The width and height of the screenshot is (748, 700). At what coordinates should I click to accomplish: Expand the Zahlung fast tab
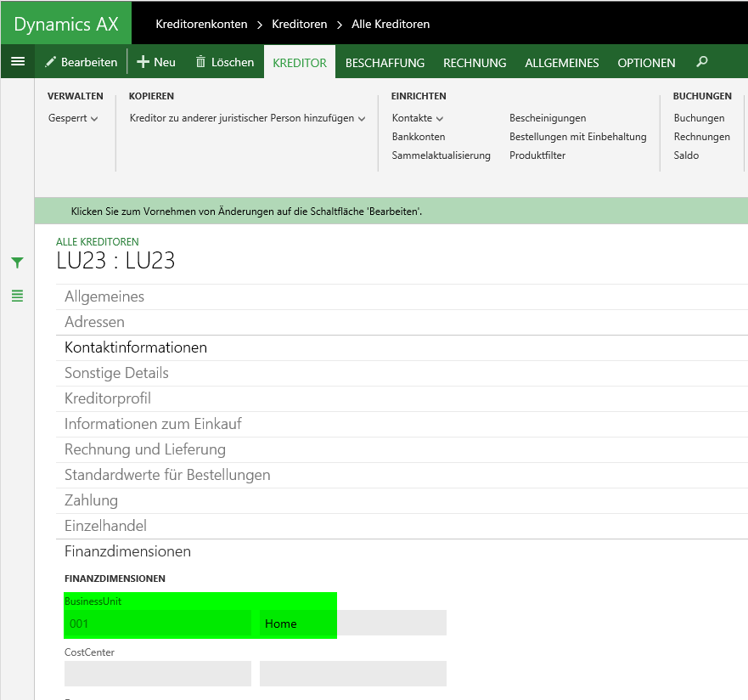tap(91, 500)
